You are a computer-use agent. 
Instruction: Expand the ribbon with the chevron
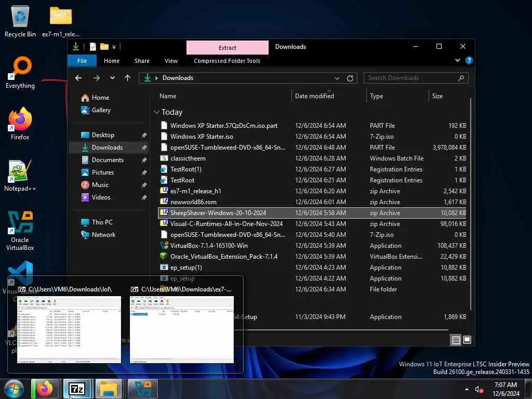[457, 60]
